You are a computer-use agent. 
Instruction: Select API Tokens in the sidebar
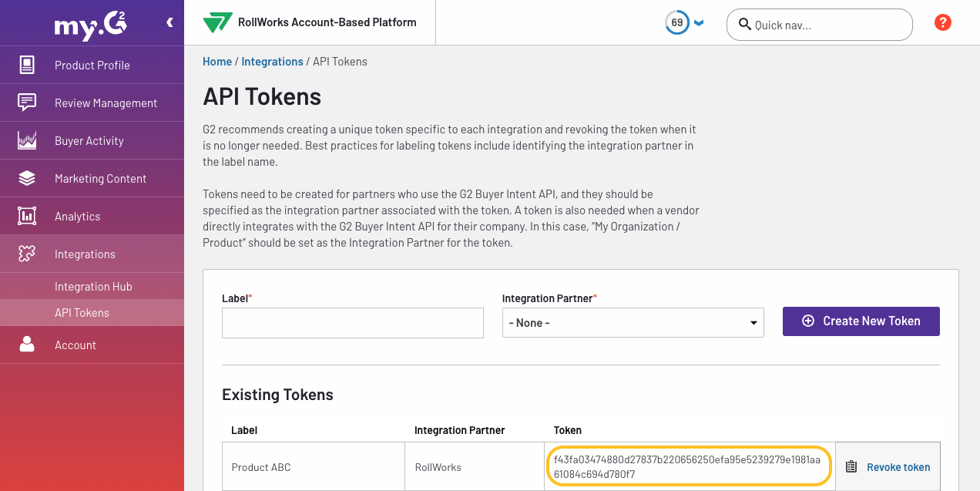tap(82, 313)
